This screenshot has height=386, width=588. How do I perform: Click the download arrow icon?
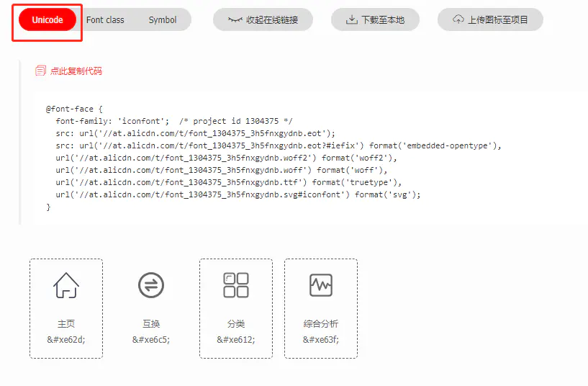tap(352, 20)
